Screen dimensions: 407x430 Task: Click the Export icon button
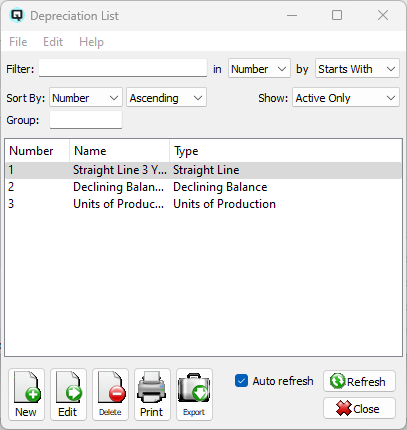click(x=194, y=394)
